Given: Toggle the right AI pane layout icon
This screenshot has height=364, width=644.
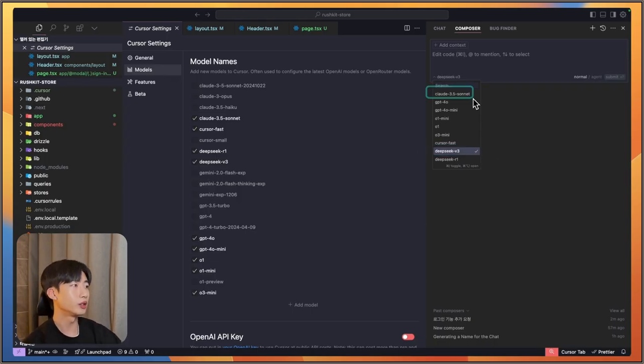Looking at the screenshot, I should 613,14.
